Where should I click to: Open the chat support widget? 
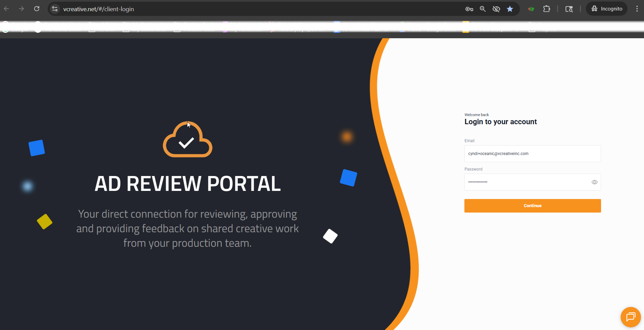coord(630,317)
